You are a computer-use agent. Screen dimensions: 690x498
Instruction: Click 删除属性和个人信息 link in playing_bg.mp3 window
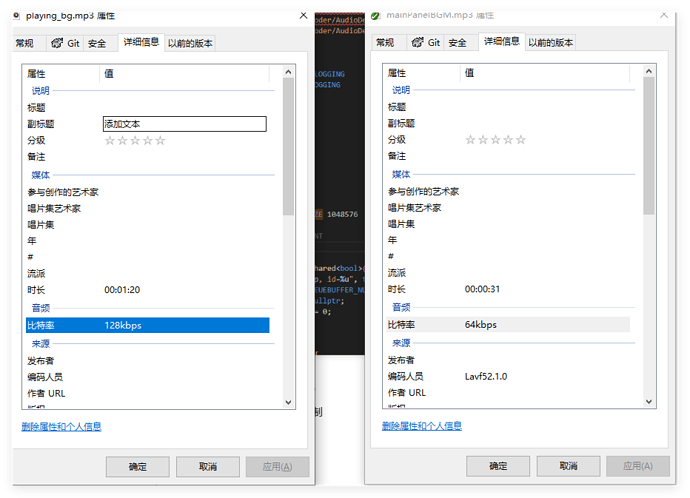pos(61,427)
